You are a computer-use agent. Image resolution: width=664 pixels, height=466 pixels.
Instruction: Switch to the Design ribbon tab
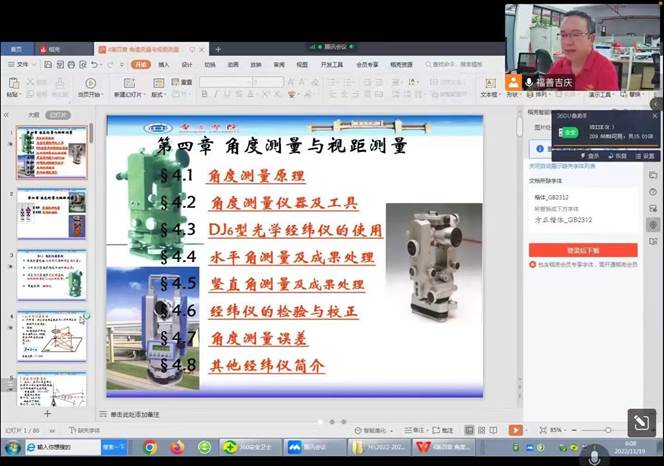pyautogui.click(x=187, y=64)
